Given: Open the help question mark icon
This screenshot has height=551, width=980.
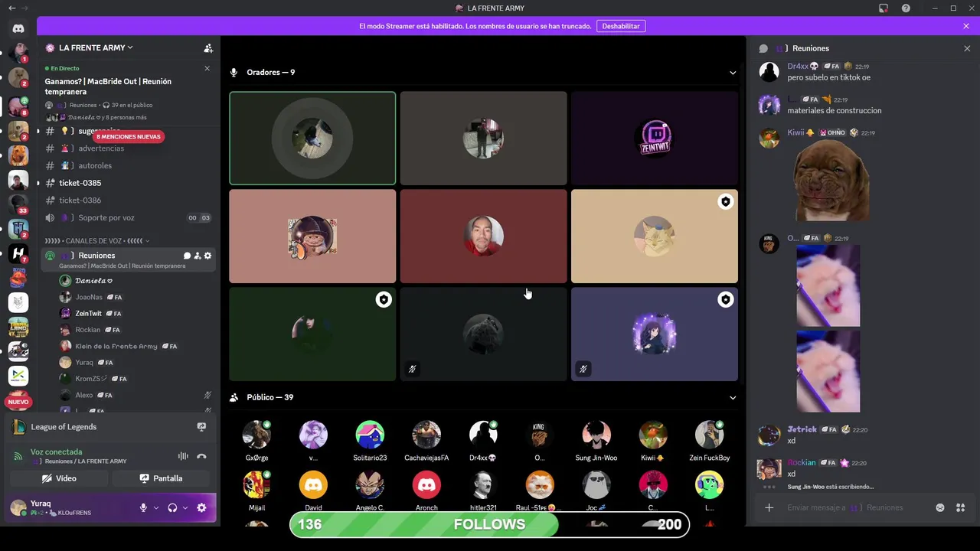Looking at the screenshot, I should pyautogui.click(x=906, y=8).
